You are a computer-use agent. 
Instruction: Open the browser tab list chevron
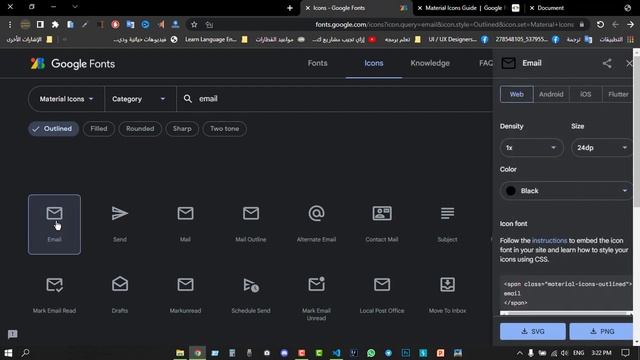[x=75, y=7]
